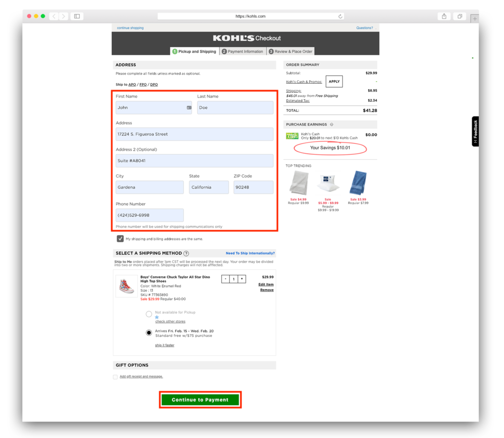This screenshot has height=438, width=504.
Task: Click the continue shopping link
Action: tap(130, 28)
